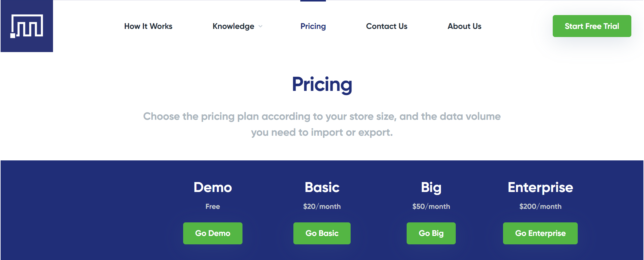This screenshot has height=260, width=644.
Task: Click the Demo plan title
Action: (x=213, y=187)
